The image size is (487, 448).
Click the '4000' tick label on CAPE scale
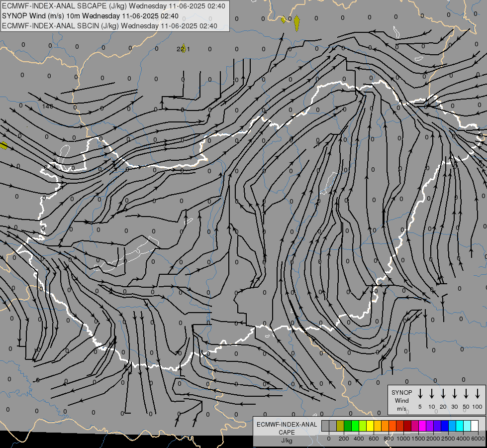pos(463,439)
